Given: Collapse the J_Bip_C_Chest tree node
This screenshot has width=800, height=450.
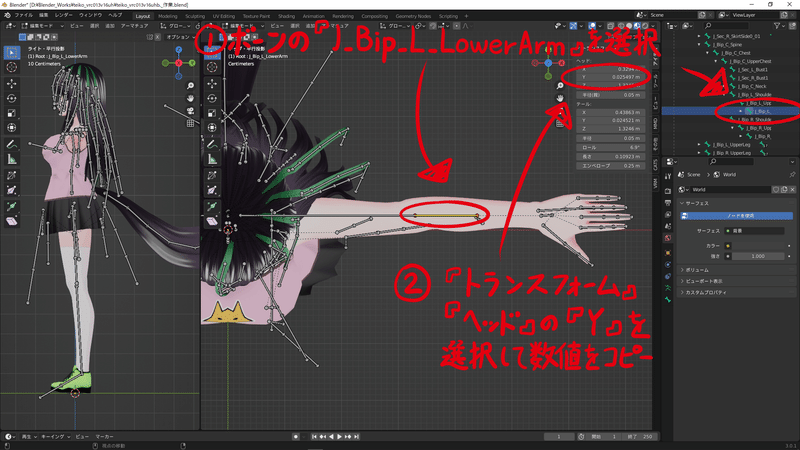Looking at the screenshot, I should pyautogui.click(x=707, y=53).
